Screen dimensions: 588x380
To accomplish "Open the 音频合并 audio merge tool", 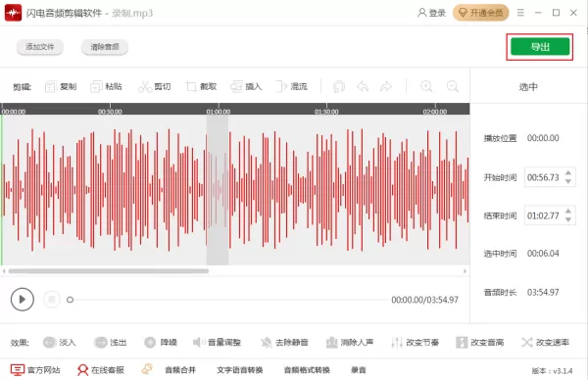I will tap(180, 370).
